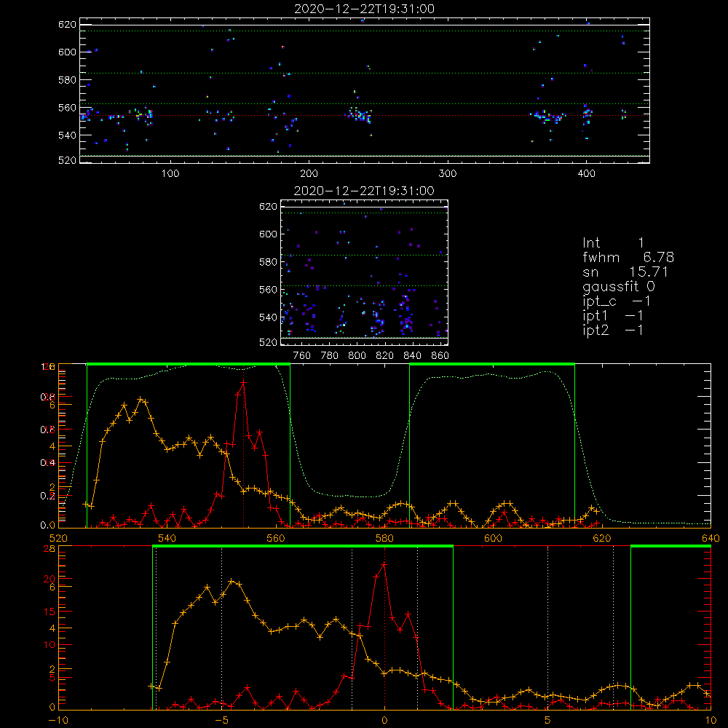The image size is (728, 728).
Task: Click x-axis label 860 on middle image
Action: click(x=440, y=356)
